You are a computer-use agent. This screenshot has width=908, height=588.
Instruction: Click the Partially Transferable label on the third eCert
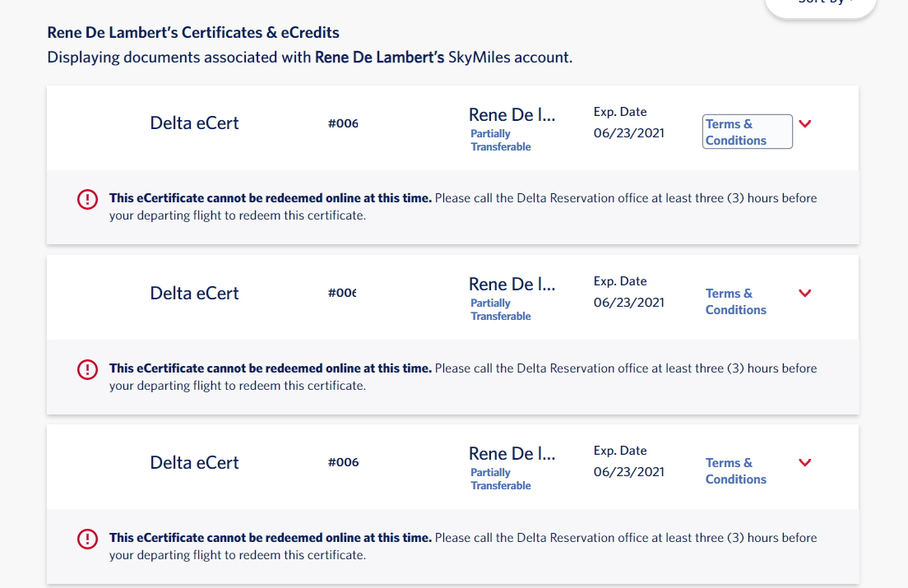500,479
